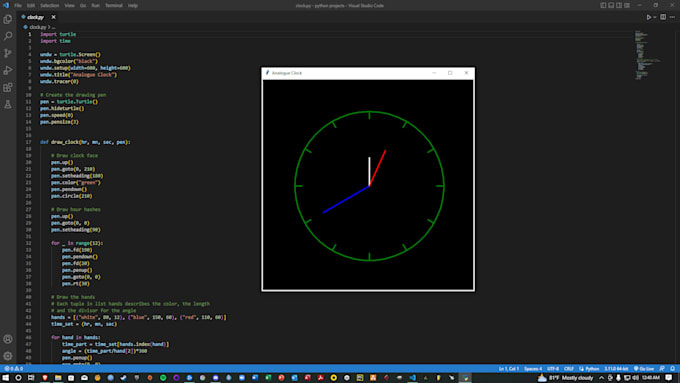Toggle the bottom panel layout icon

coord(611,6)
